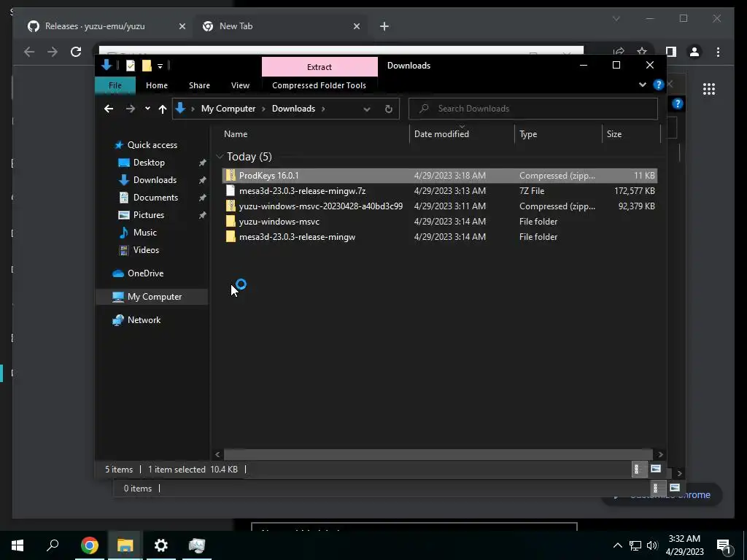This screenshot has width=747, height=560.
Task: Open the Windows Start menu
Action: pyautogui.click(x=18, y=545)
